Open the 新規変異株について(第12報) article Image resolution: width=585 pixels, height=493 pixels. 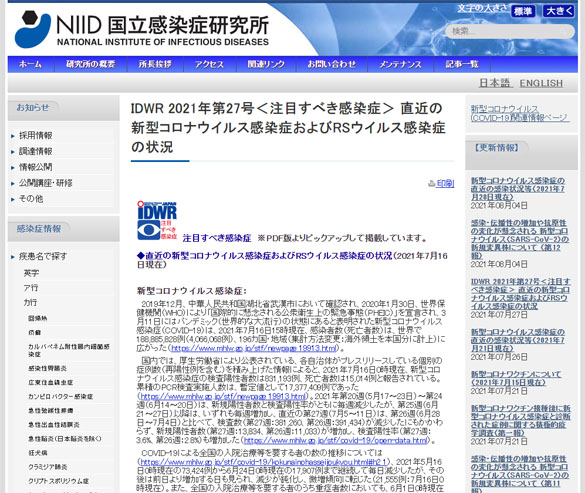pos(520,239)
